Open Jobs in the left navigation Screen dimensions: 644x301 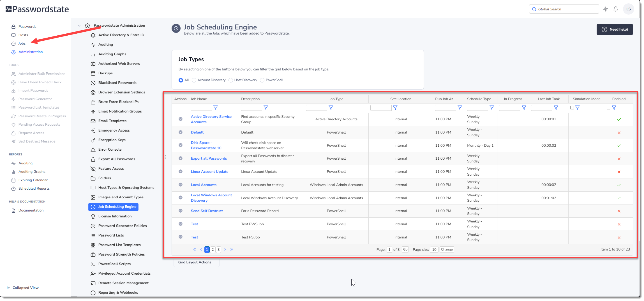click(22, 43)
